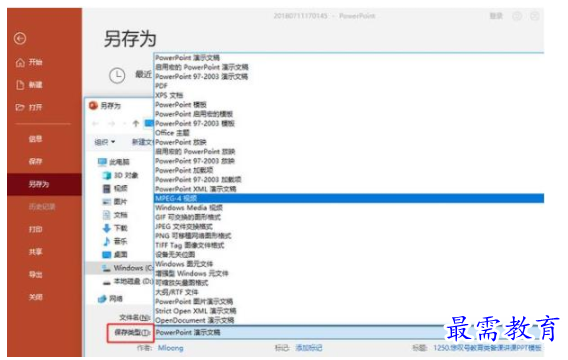Choose 'Office 主题' file type
The width and height of the screenshot is (568, 360).
172,133
